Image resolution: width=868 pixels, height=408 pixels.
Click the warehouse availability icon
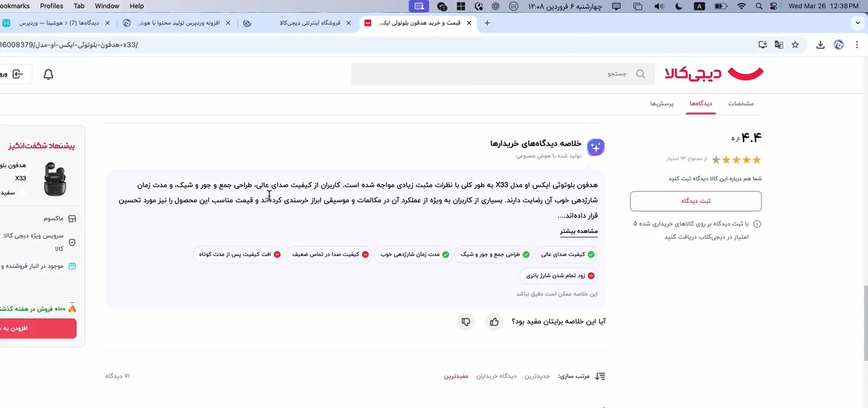point(72,266)
